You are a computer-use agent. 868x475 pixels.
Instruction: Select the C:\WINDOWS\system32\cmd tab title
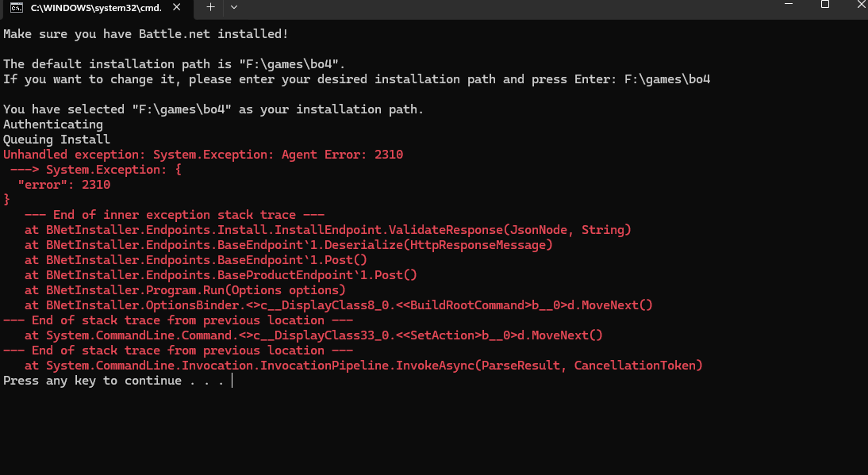coord(96,8)
